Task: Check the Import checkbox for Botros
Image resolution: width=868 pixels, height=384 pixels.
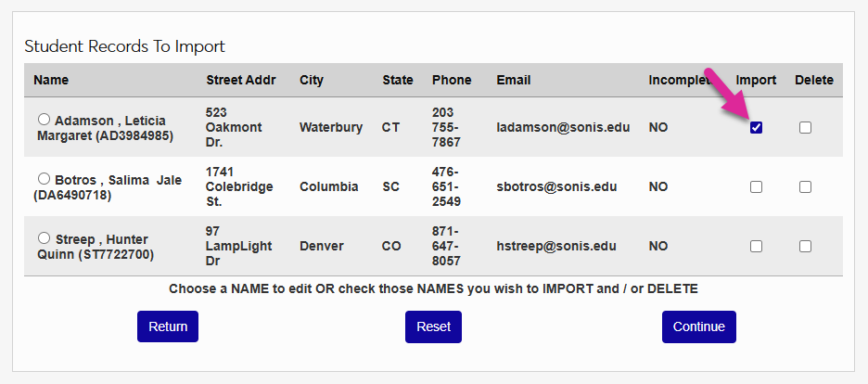Action: pos(756,186)
